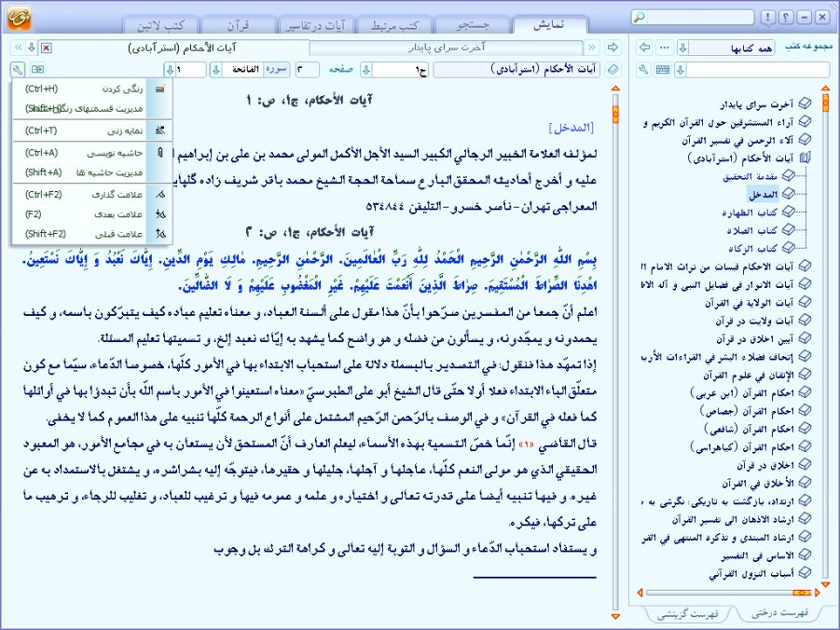The width and height of the screenshot is (840, 630).
Task: Choose حاشیه نویسی from the tools menu
Action: tap(91, 153)
